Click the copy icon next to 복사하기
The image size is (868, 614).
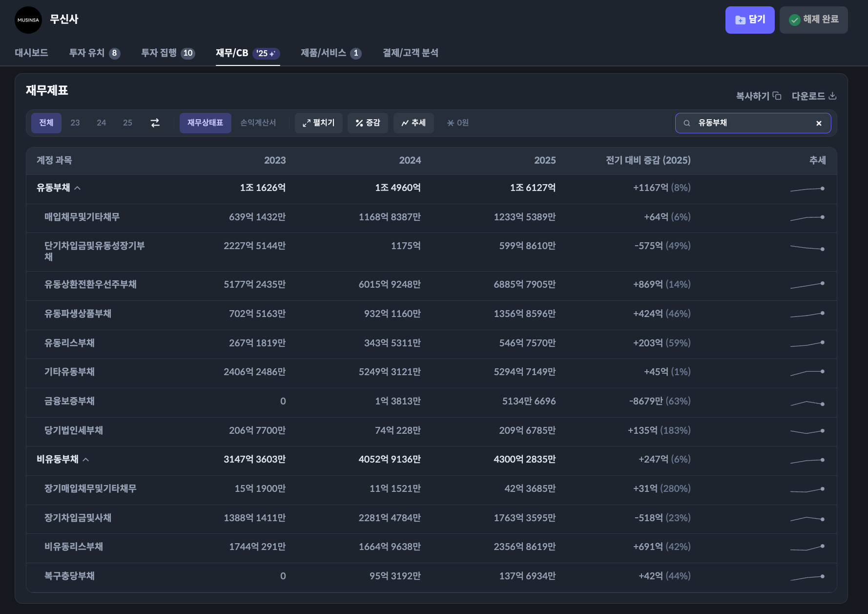click(x=777, y=96)
